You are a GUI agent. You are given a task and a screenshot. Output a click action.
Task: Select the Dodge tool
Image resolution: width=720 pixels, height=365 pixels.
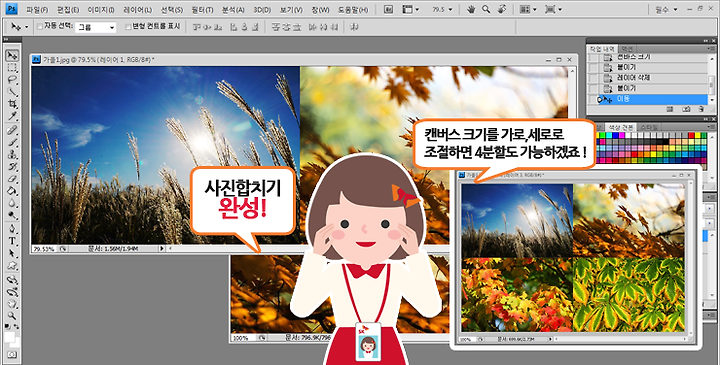[x=12, y=214]
